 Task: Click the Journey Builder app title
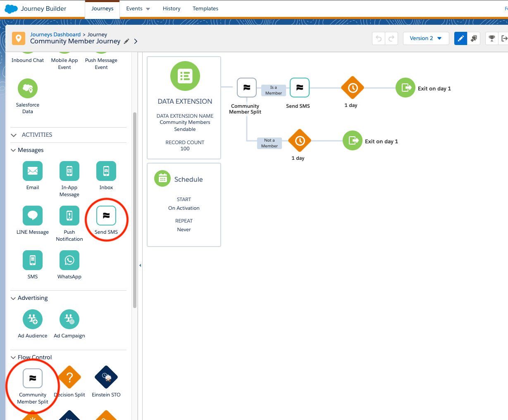click(x=43, y=9)
